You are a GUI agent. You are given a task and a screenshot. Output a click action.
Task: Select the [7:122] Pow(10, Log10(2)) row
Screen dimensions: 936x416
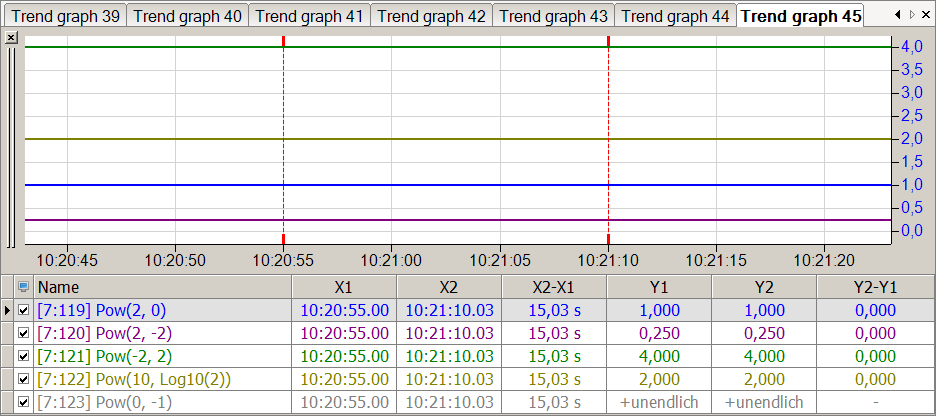point(466,378)
